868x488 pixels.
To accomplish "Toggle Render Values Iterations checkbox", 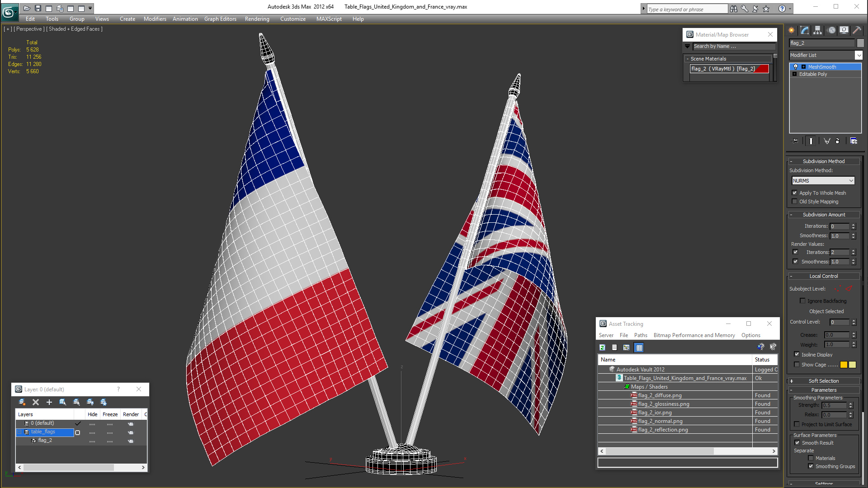I will pyautogui.click(x=796, y=252).
